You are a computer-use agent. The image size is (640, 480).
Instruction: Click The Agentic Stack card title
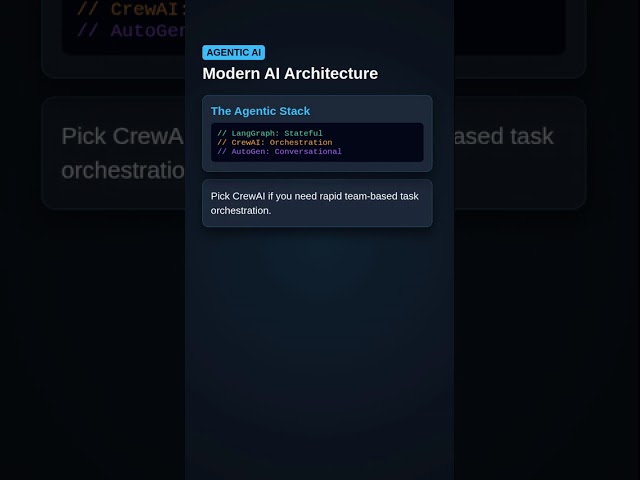[260, 111]
